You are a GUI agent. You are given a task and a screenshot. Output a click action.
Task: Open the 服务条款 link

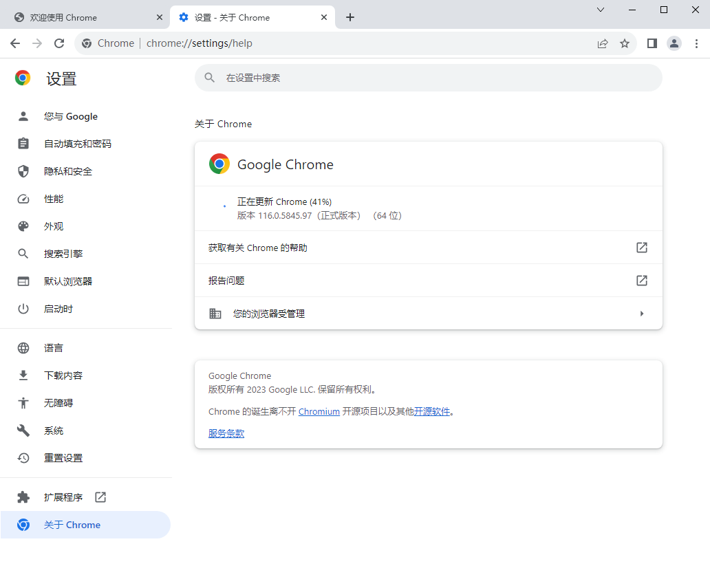[x=226, y=433]
